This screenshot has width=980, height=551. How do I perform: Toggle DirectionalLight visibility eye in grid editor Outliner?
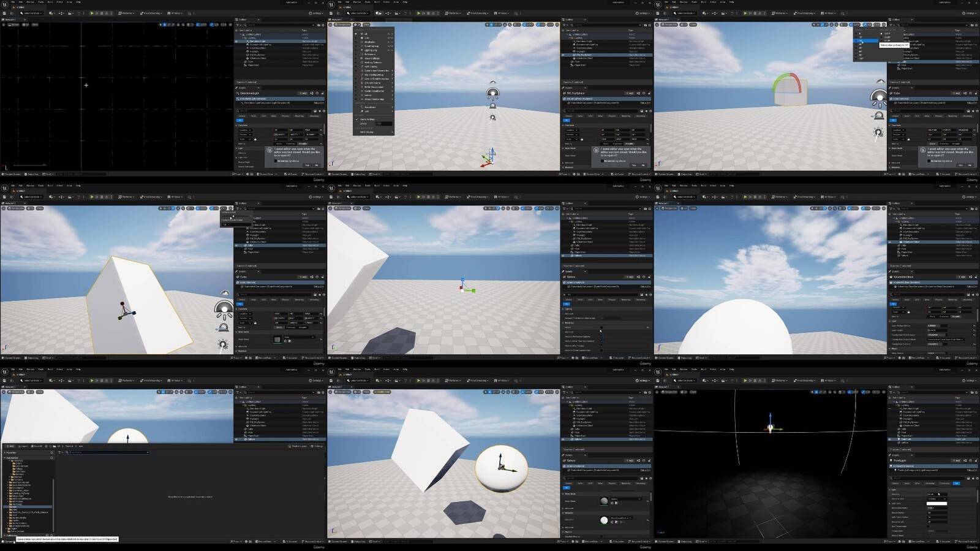[x=236, y=41]
